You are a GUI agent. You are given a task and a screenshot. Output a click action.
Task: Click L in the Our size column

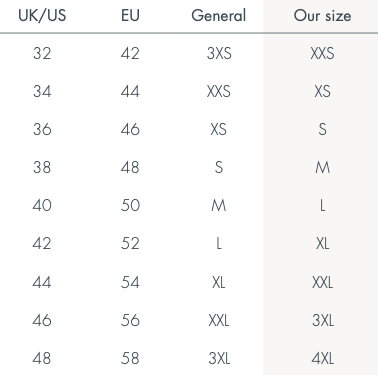pyautogui.click(x=322, y=205)
